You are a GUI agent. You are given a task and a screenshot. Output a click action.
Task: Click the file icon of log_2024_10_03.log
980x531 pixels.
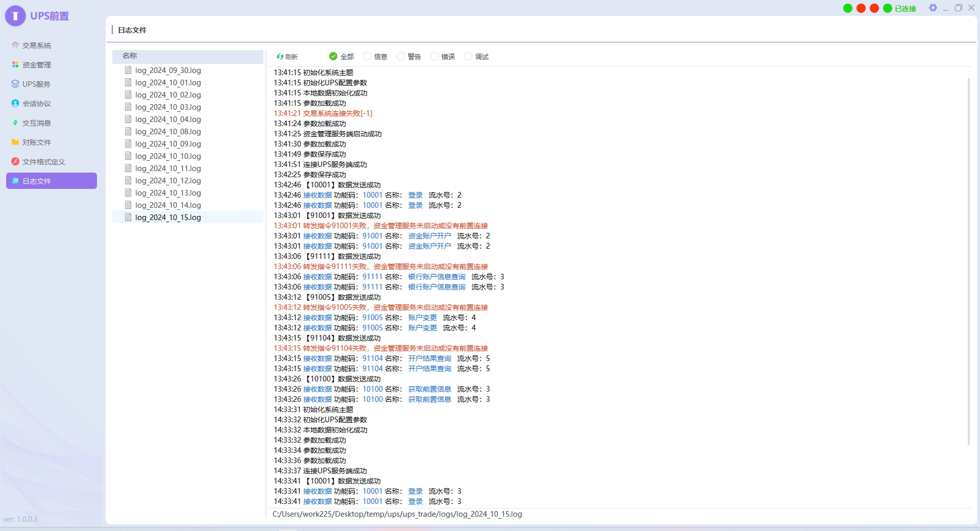coord(129,107)
